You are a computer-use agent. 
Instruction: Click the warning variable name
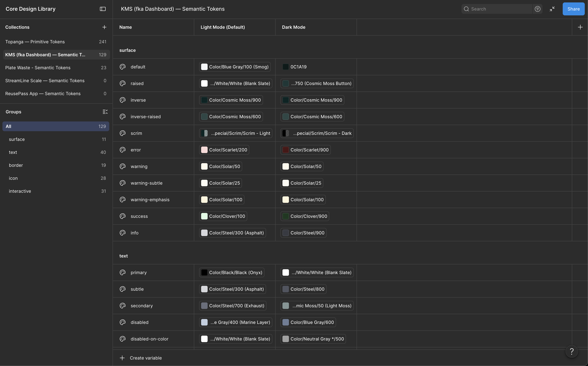pyautogui.click(x=139, y=167)
